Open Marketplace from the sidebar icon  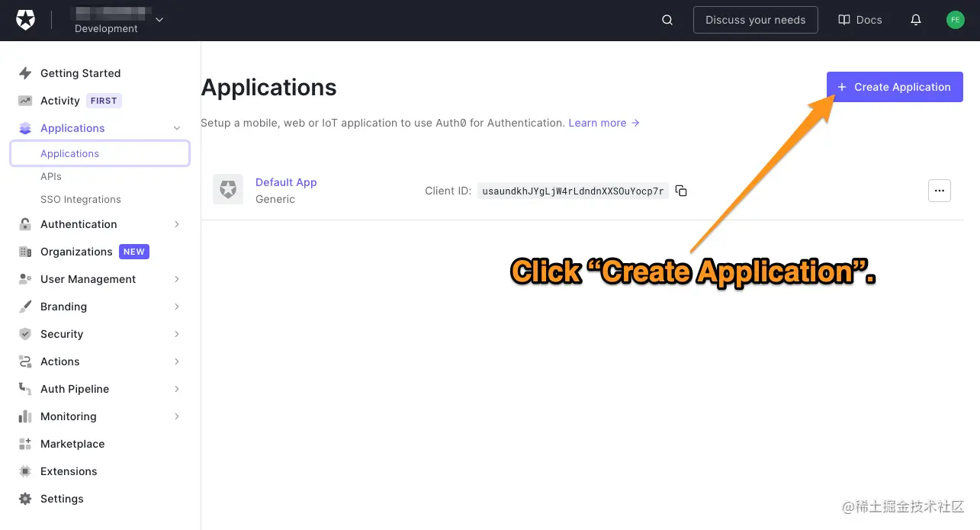(x=24, y=444)
